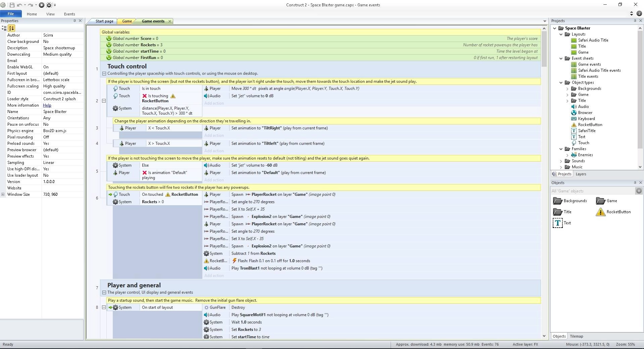Click the search button in Objects filter
644x349 pixels.
tap(639, 191)
